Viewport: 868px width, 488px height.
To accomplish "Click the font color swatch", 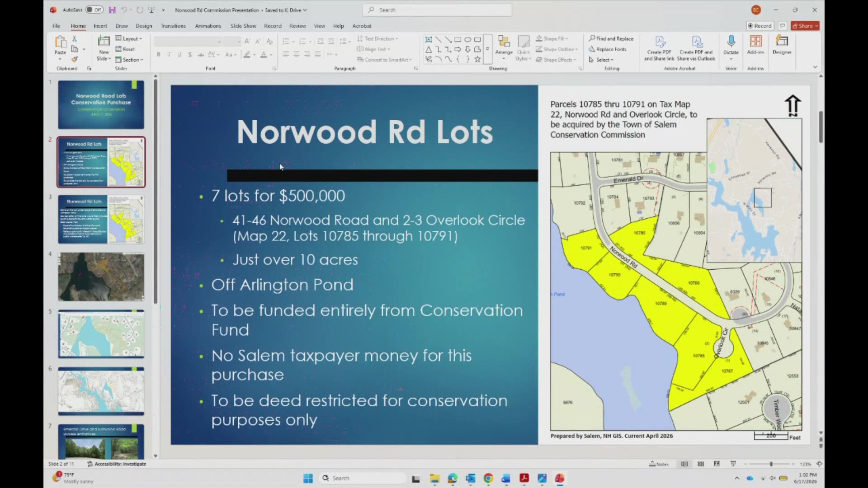I will tap(264, 55).
